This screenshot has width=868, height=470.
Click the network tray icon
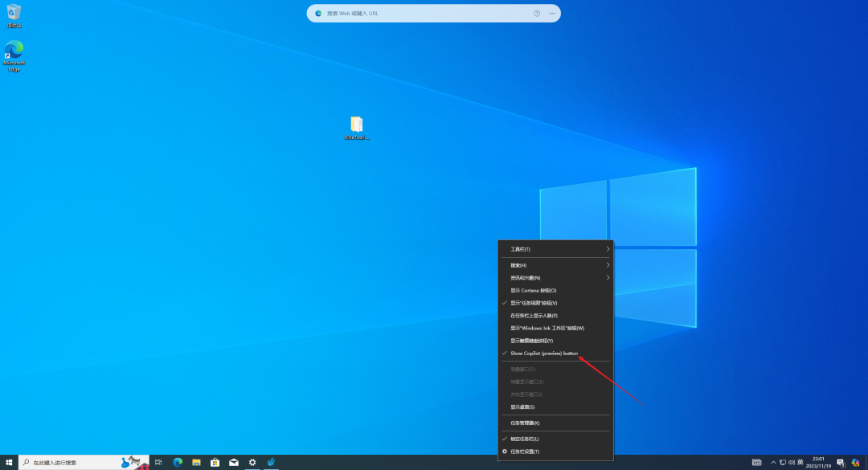pyautogui.click(x=782, y=462)
